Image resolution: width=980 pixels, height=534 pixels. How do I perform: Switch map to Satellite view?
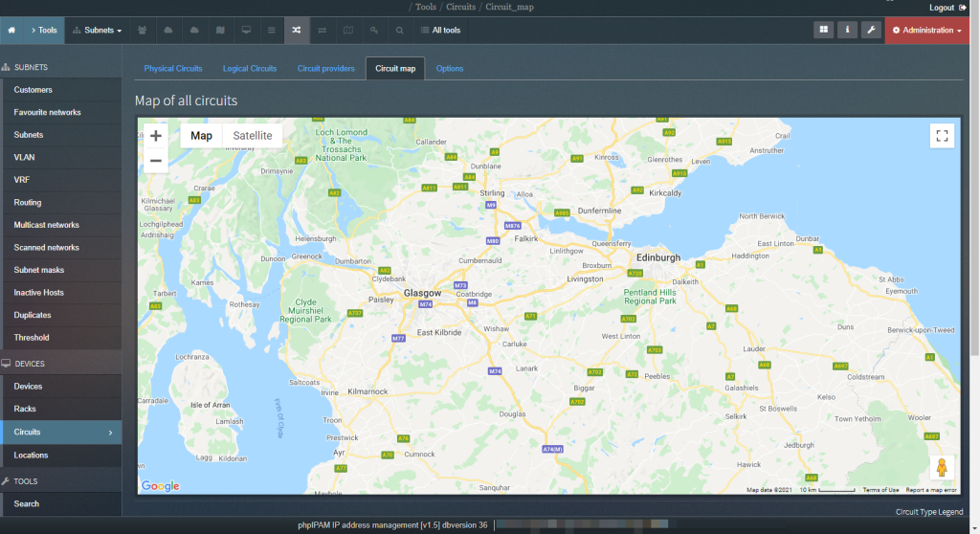point(253,136)
